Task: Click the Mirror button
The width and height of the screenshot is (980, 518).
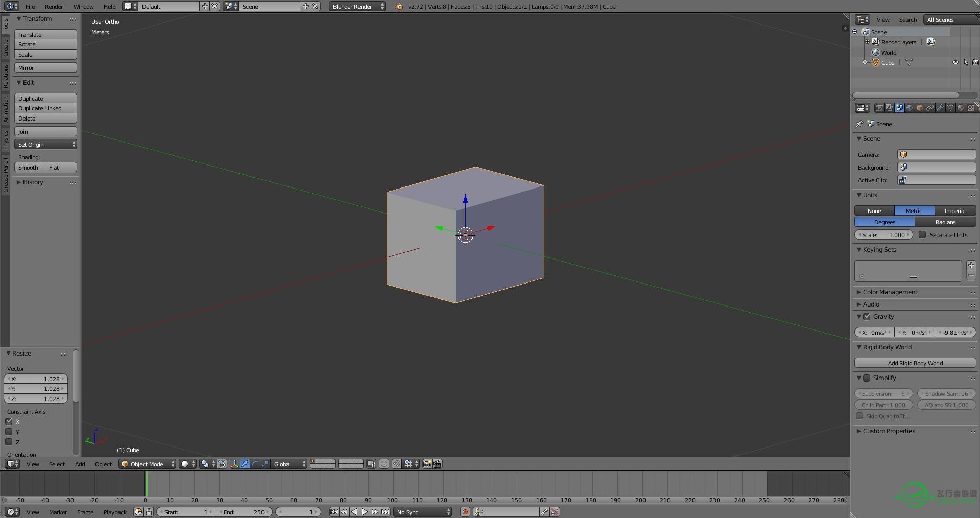Action: [x=45, y=67]
